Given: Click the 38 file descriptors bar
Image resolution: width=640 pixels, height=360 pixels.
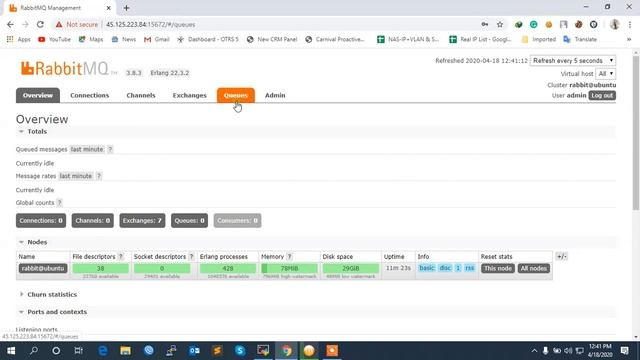Looking at the screenshot, I should point(100,268).
